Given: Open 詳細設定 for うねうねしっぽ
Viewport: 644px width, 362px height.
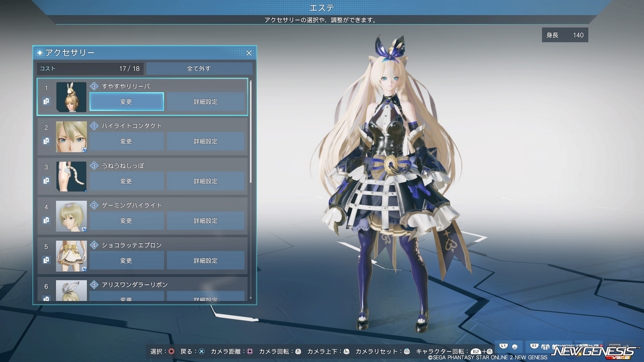Looking at the screenshot, I should point(206,181).
